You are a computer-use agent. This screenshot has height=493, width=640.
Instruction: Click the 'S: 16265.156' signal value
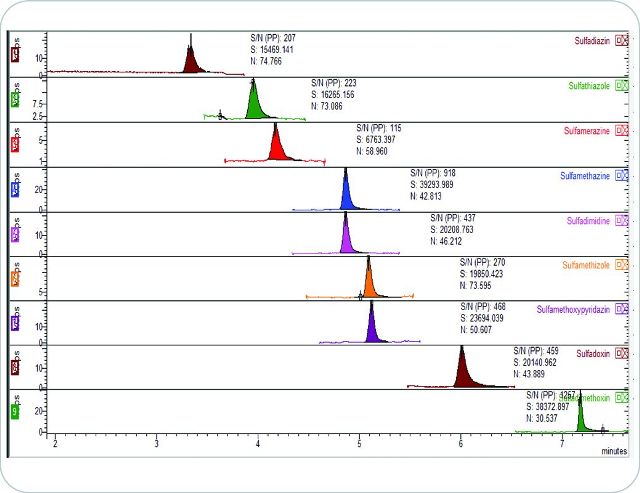point(333,95)
